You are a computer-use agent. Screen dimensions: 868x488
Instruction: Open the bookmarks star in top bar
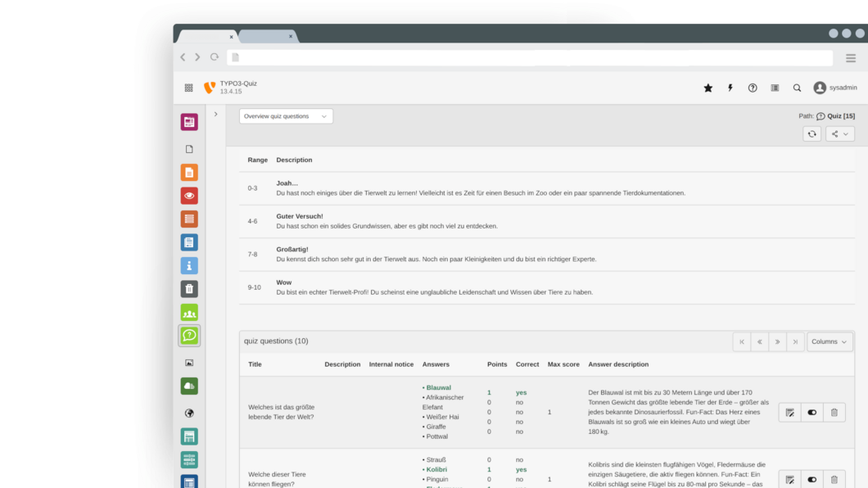[x=708, y=88]
